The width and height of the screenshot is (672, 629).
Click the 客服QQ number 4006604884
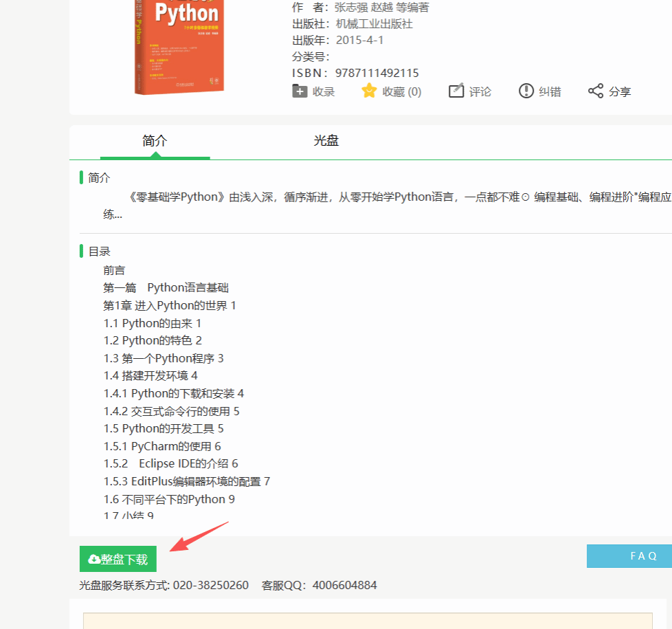pos(344,586)
